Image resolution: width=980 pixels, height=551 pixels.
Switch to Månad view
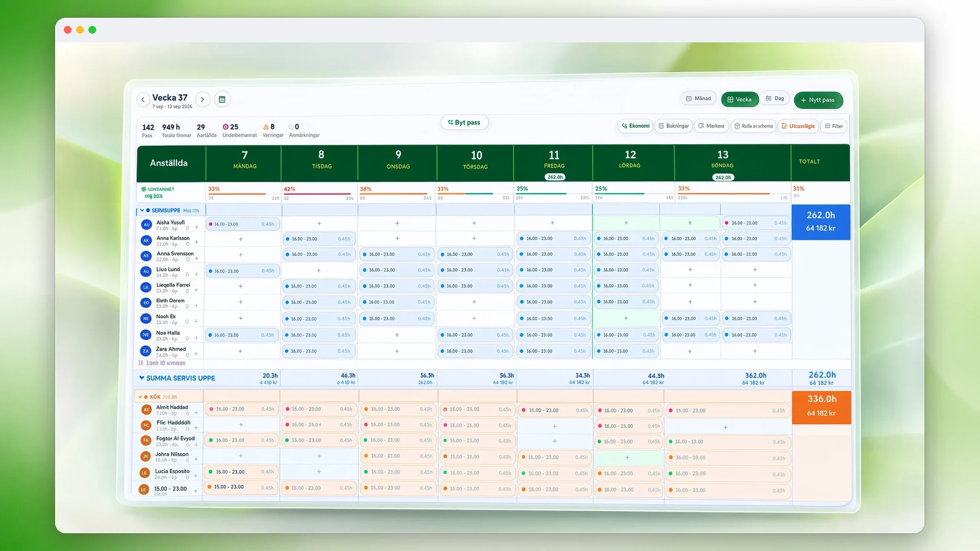pos(699,99)
